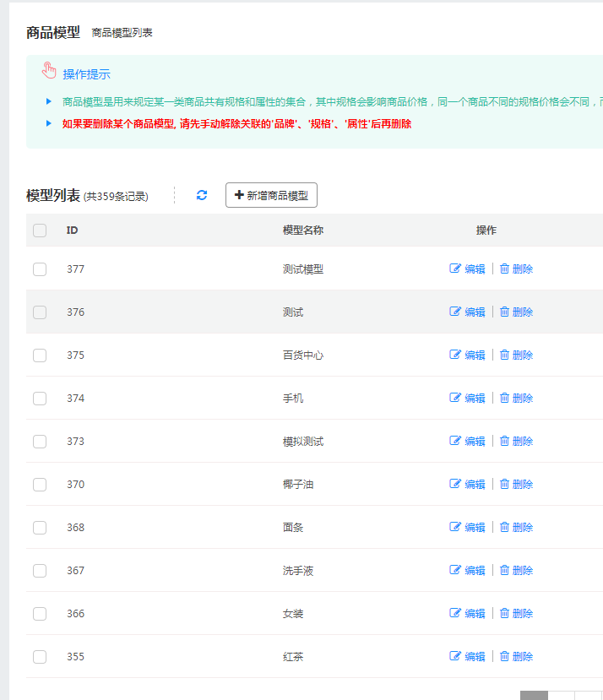The image size is (603, 700).
Task: Click the trash icon for 面条 row
Action: (504, 527)
